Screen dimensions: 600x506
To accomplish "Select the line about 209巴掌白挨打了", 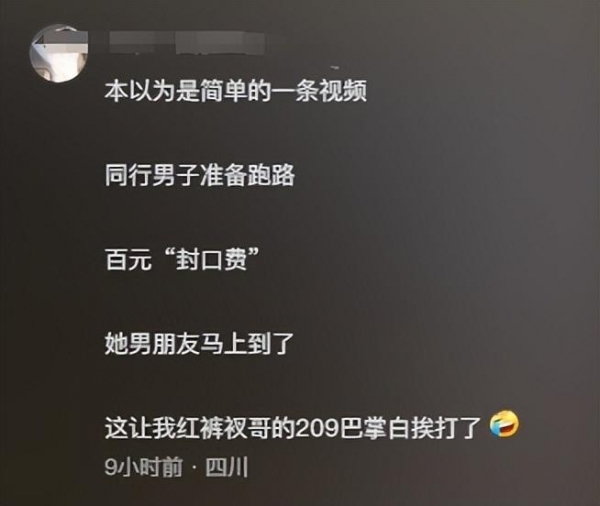I will [293, 427].
